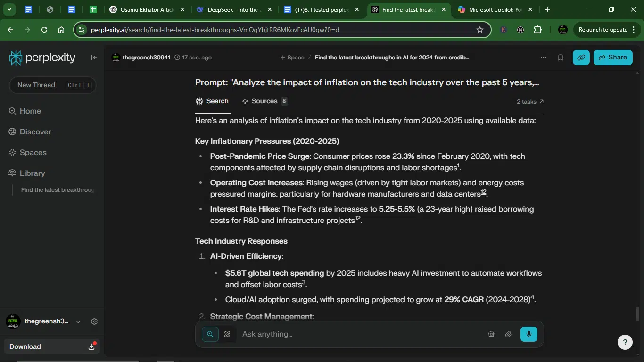
Task: Click the page vertical scrollbar thumb
Action: (638, 313)
